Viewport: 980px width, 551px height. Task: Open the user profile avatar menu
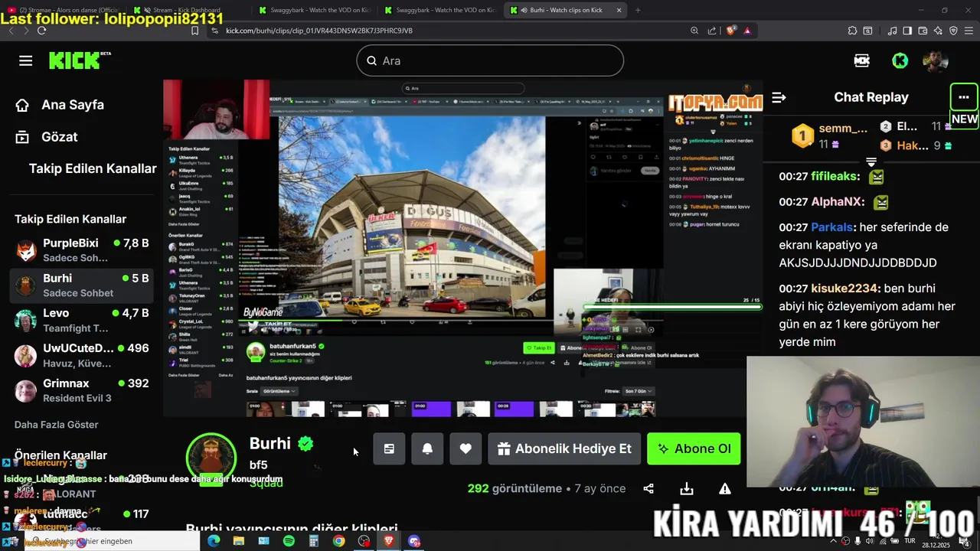pyautogui.click(x=935, y=60)
